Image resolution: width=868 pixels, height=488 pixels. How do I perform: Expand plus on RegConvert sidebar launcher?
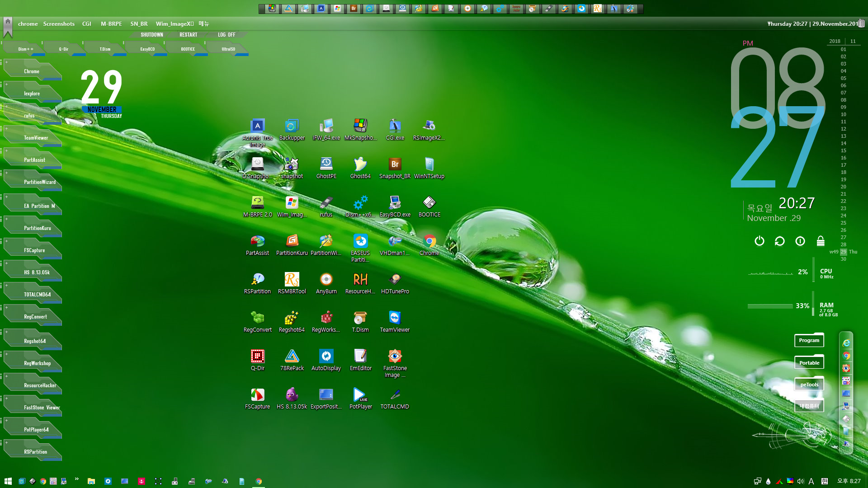pos(6,307)
